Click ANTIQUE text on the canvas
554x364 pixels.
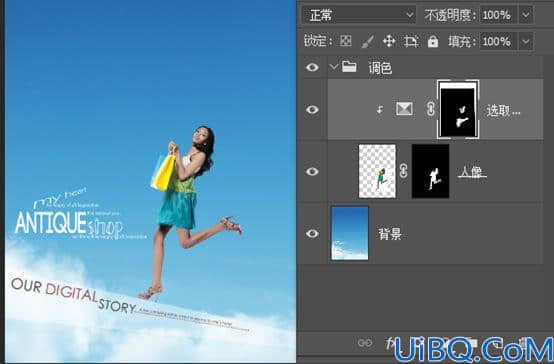(x=51, y=223)
